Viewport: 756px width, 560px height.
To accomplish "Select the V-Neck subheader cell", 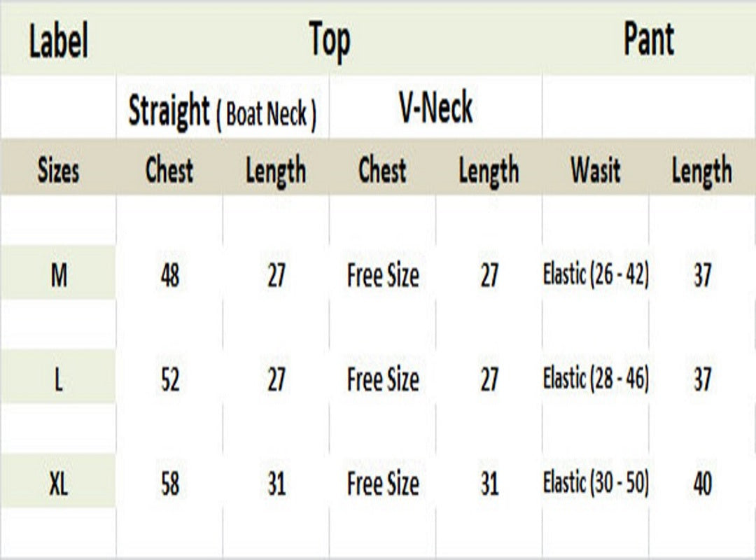I will point(435,108).
